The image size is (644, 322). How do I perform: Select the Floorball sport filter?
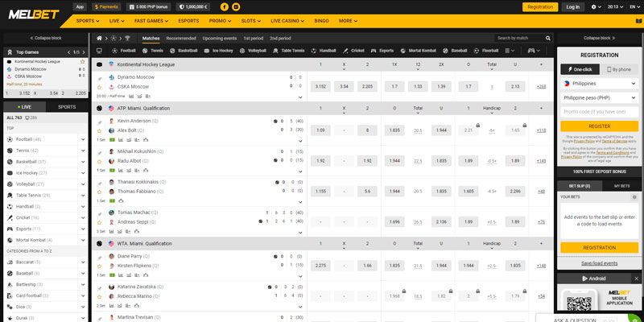coord(486,51)
